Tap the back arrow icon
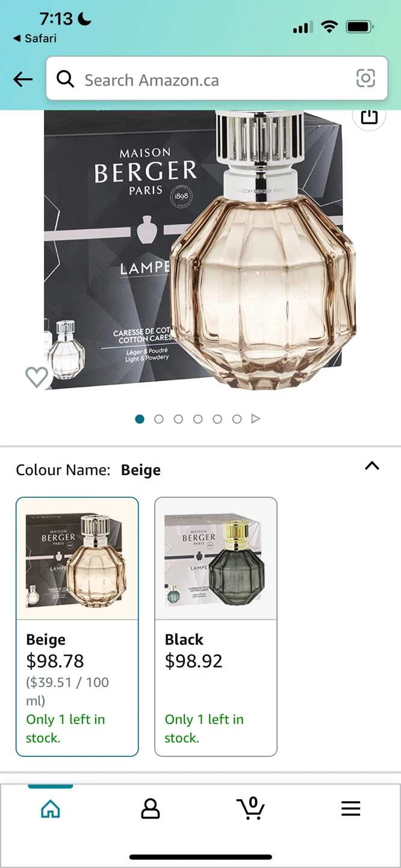Screen dimensions: 401x868 tap(23, 79)
